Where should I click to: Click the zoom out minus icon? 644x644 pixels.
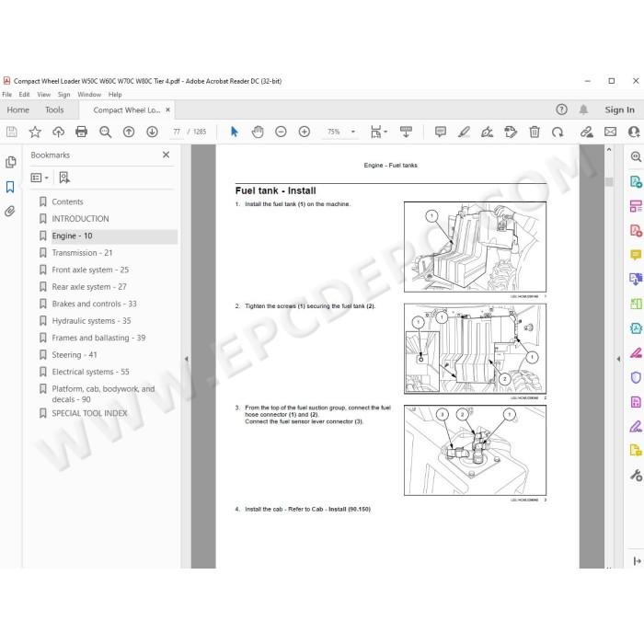coord(281,132)
